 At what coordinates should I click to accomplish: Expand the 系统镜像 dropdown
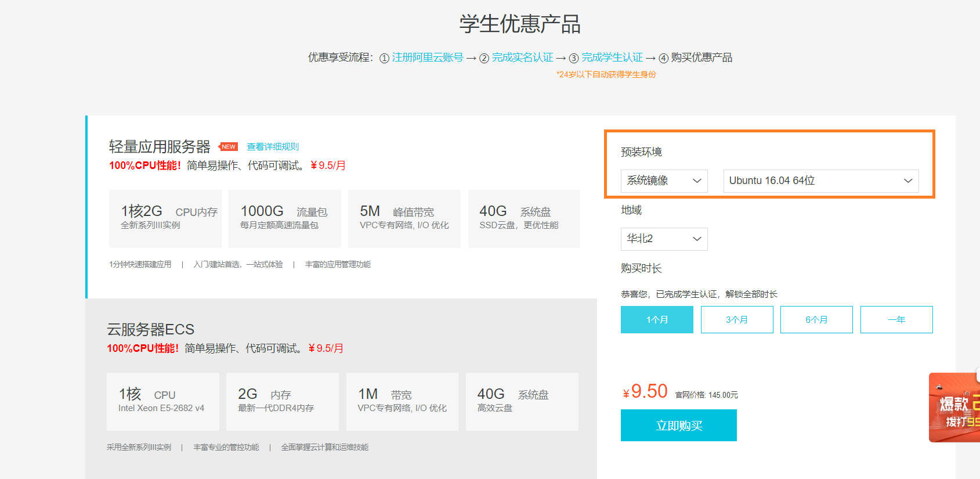[x=664, y=181]
